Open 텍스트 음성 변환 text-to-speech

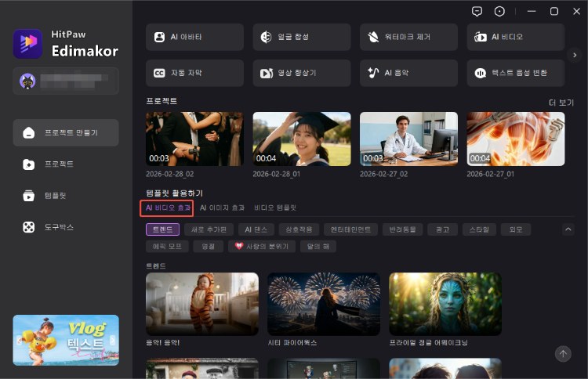tap(516, 73)
